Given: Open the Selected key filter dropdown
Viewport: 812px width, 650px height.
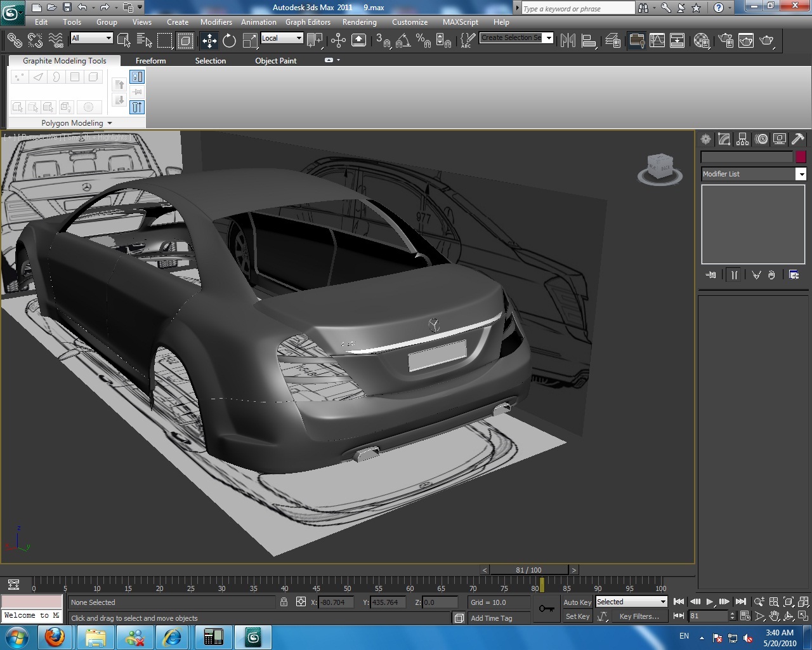Looking at the screenshot, I should coord(631,602).
